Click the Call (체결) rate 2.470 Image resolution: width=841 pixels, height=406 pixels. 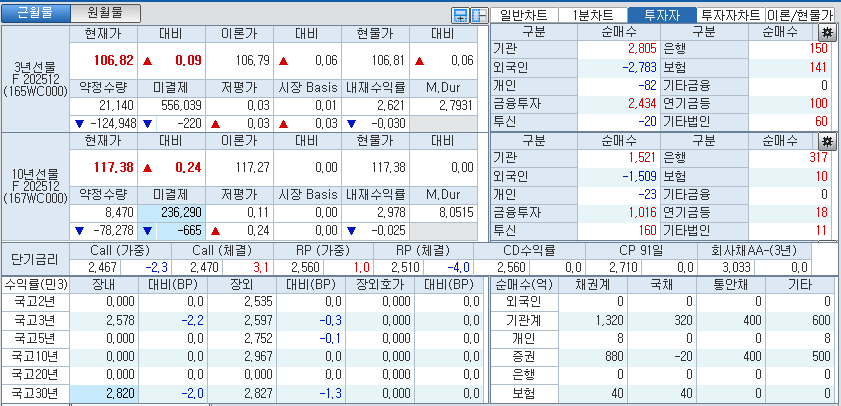(206, 267)
